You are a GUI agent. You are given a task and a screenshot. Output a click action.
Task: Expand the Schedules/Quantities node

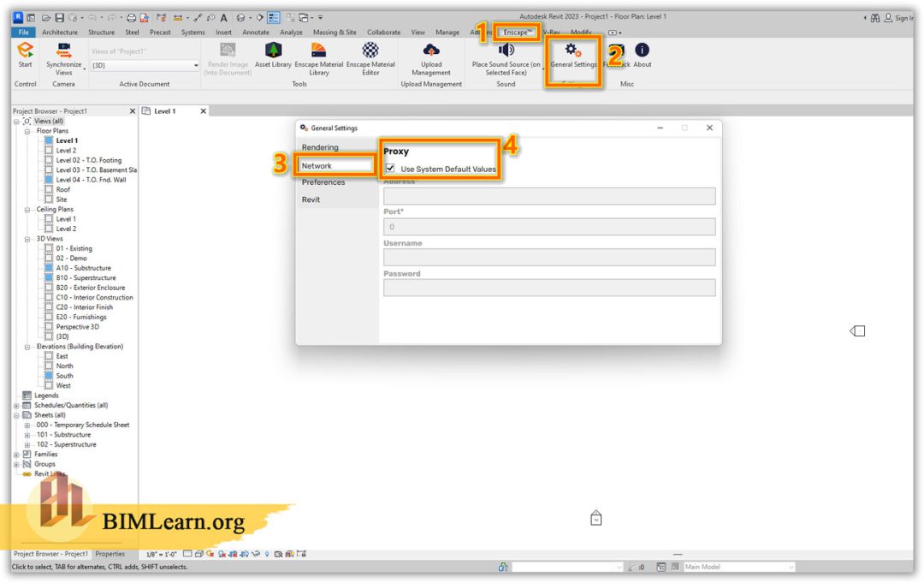[x=16, y=406]
